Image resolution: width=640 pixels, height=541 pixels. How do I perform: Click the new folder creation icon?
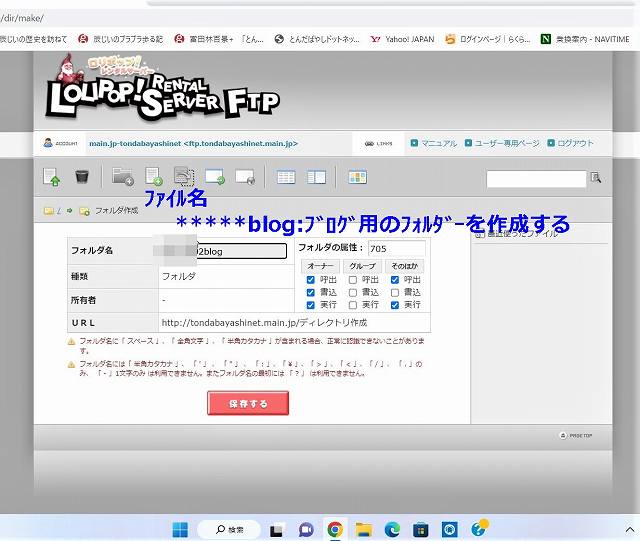(122, 178)
